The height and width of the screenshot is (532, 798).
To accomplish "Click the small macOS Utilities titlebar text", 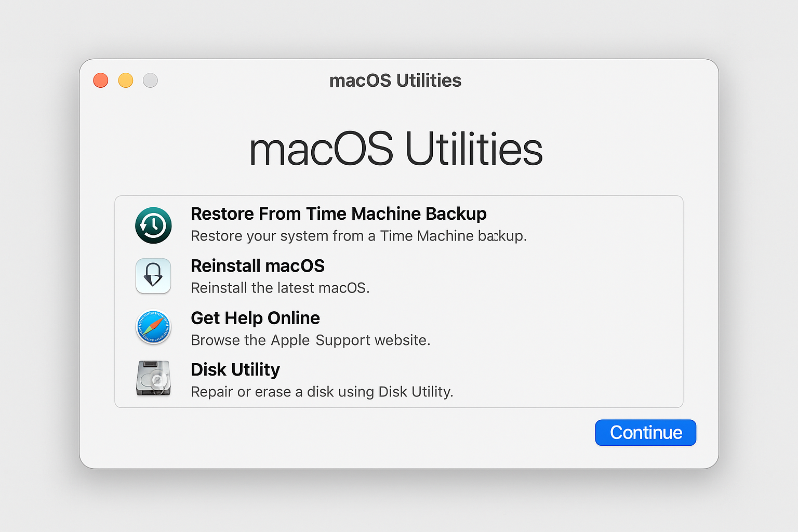I will pos(395,81).
